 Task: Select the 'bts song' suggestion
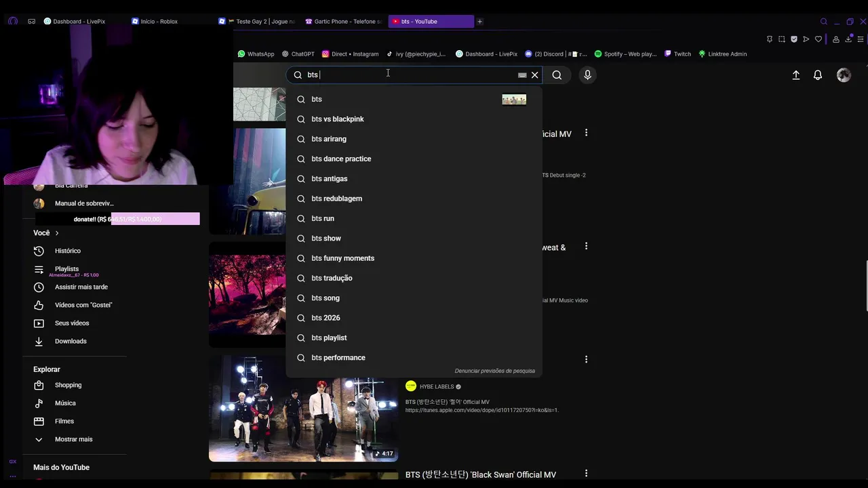tap(414, 298)
